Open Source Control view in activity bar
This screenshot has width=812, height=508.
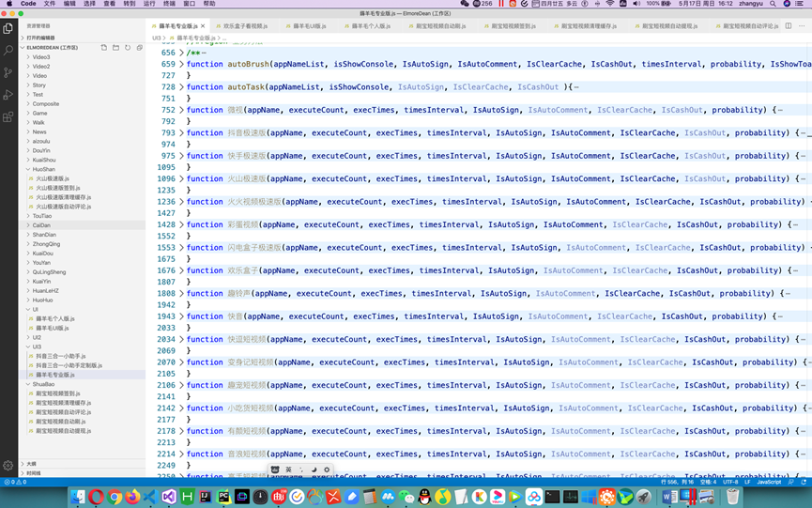tap(8, 72)
